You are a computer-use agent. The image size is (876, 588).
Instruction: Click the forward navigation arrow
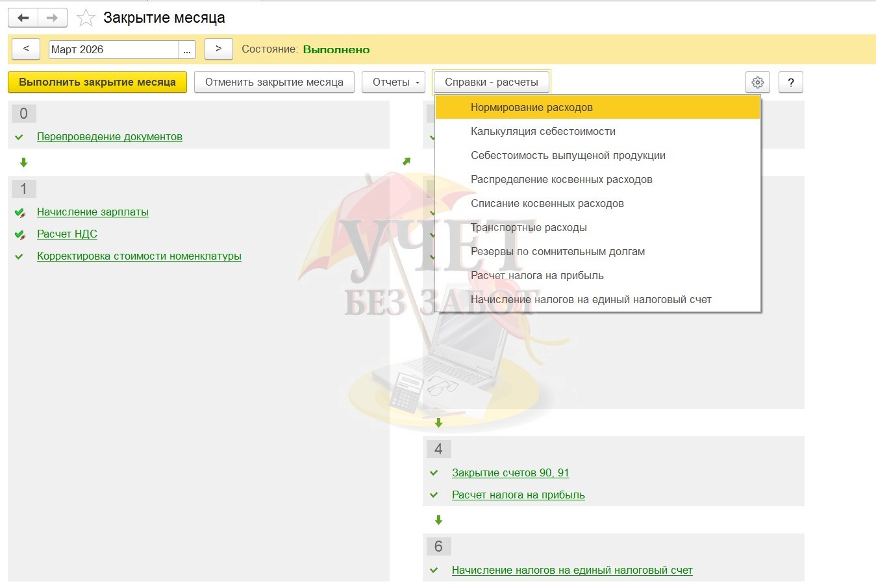pyautogui.click(x=53, y=18)
